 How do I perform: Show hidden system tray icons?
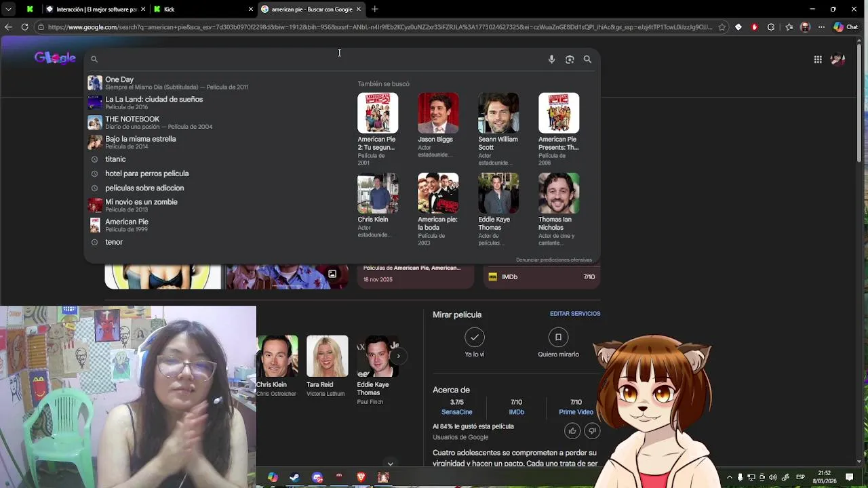pyautogui.click(x=730, y=477)
